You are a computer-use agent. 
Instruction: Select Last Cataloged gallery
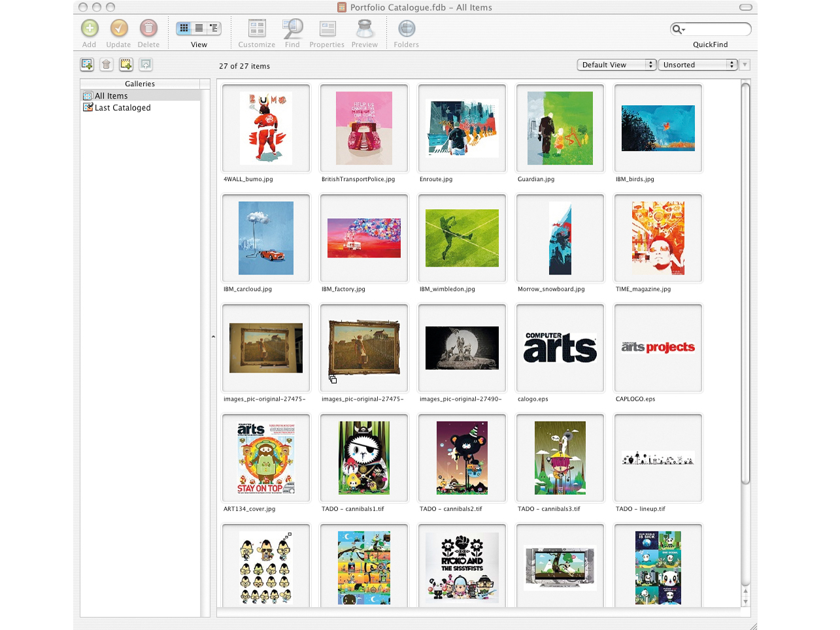[140, 108]
